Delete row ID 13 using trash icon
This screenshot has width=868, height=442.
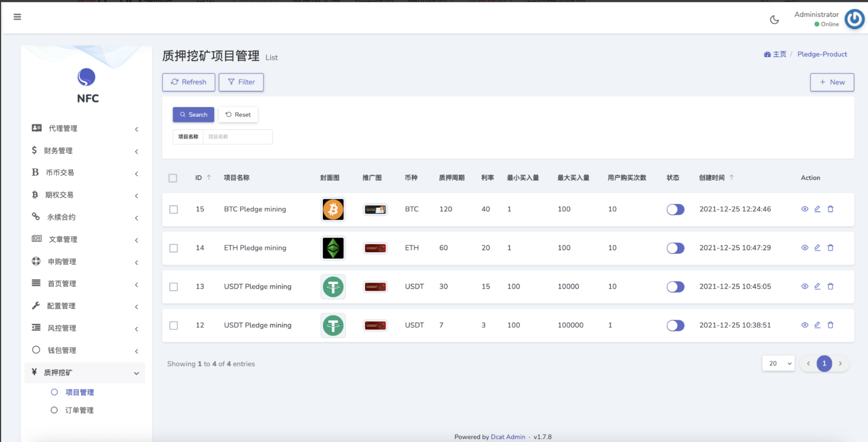(831, 287)
